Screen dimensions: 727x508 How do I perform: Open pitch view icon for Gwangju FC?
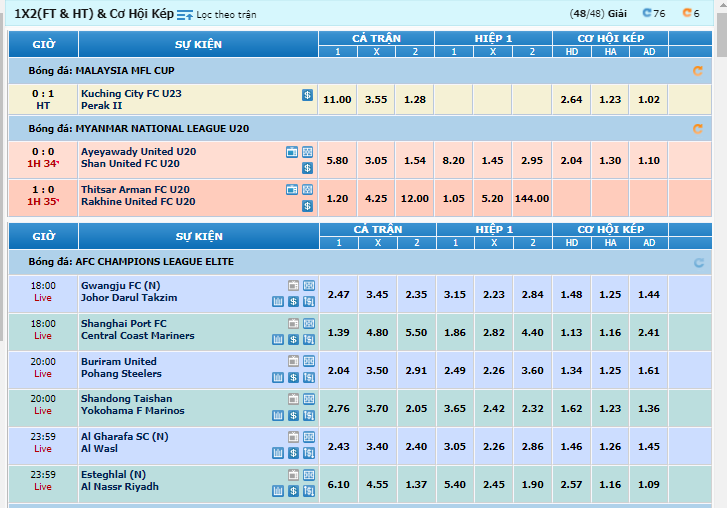pos(309,286)
